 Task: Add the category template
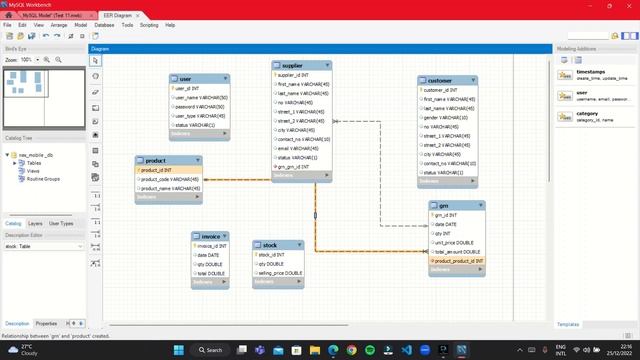click(595, 117)
